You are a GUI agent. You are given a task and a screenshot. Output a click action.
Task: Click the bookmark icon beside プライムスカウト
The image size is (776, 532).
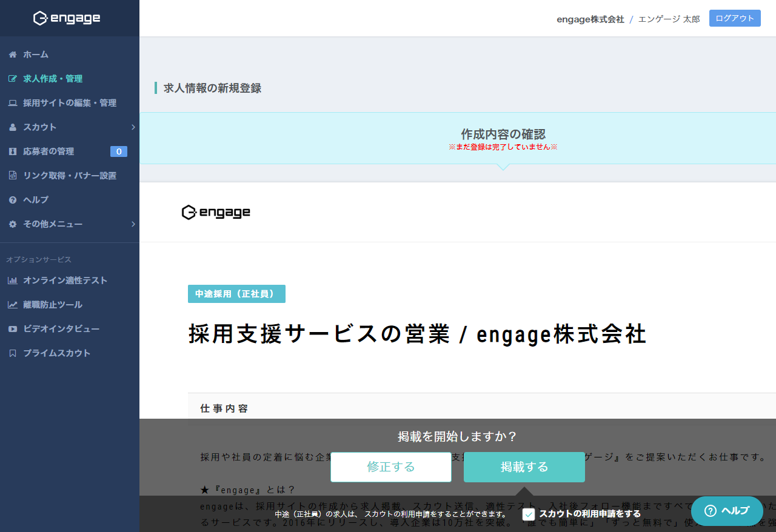pos(13,353)
